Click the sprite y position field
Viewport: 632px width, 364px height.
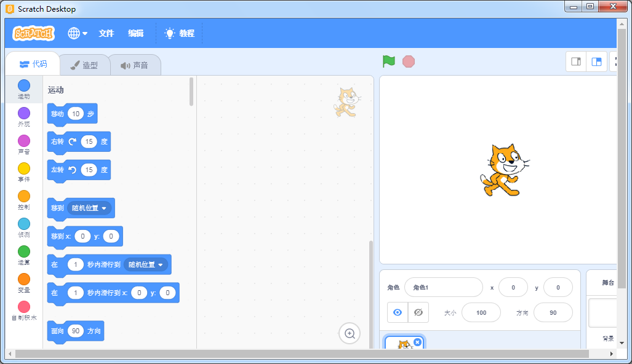pyautogui.click(x=558, y=288)
